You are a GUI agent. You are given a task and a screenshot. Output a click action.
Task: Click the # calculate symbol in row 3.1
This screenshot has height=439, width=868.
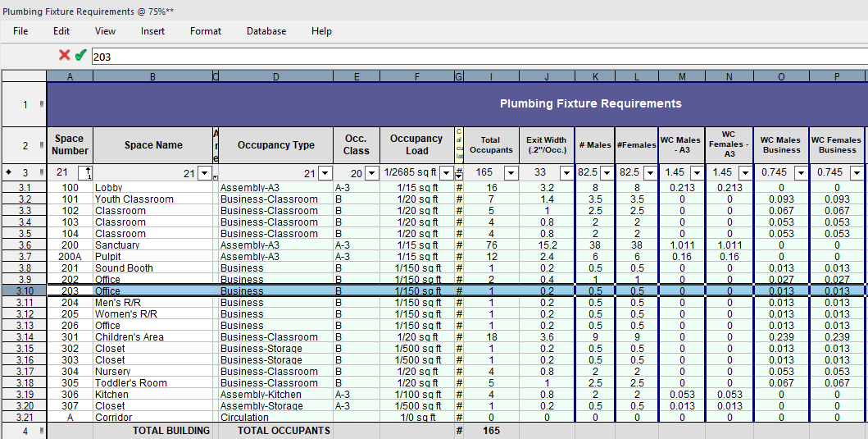pyautogui.click(x=459, y=188)
